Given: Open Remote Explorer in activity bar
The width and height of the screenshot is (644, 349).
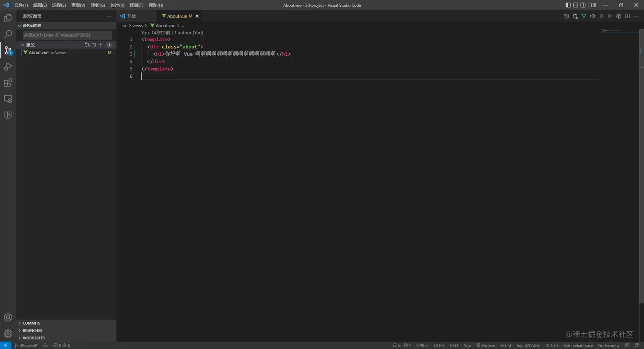Looking at the screenshot, I should point(8,99).
